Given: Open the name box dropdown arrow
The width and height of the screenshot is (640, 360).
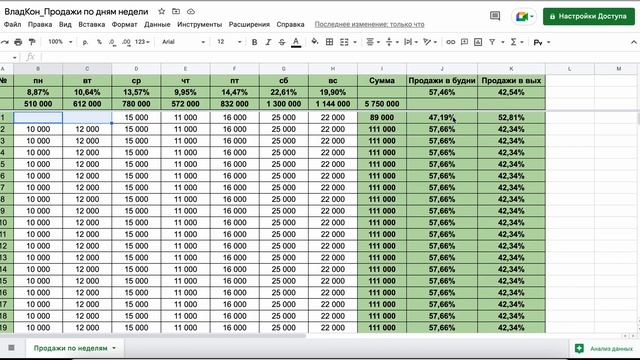Looking at the screenshot, I should [15, 58].
